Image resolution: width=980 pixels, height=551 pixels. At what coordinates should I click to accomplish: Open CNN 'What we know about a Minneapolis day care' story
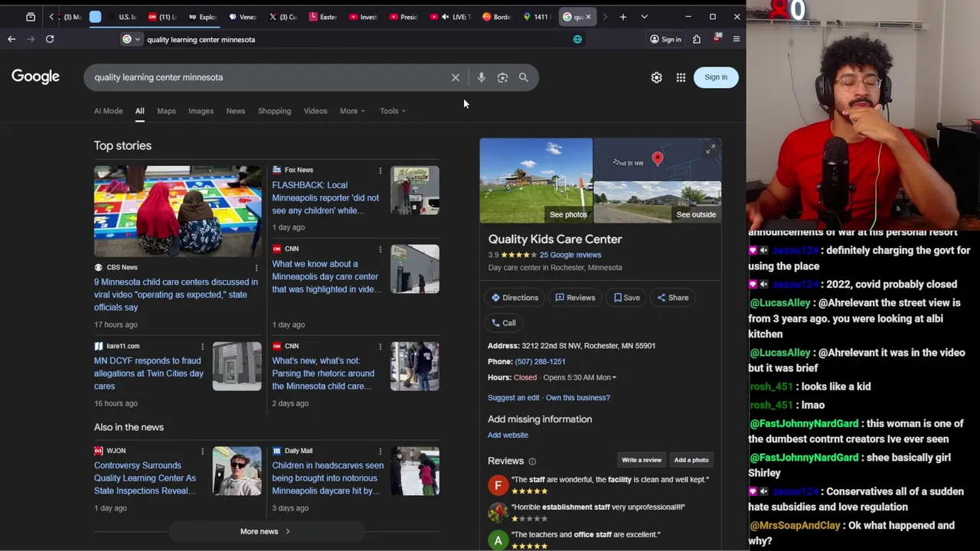coord(325,276)
